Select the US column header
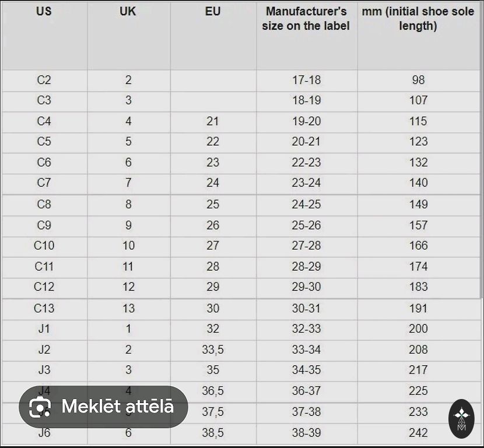Image resolution: width=484 pixels, height=448 pixels. pos(44,11)
